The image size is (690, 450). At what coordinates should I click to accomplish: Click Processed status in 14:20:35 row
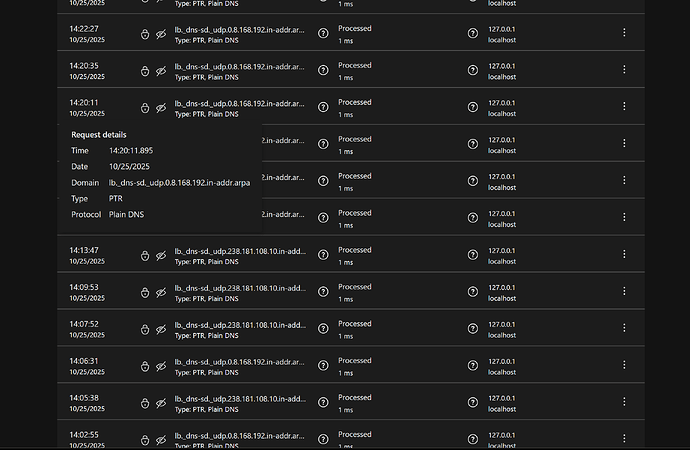355,65
